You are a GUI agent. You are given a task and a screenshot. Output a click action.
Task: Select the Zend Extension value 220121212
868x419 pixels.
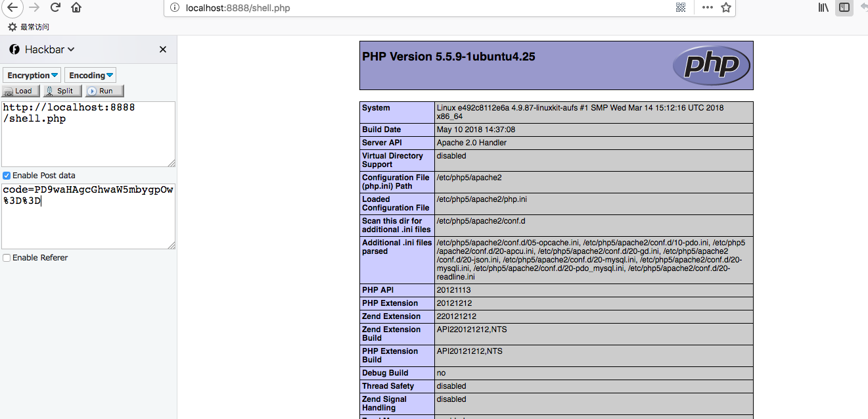[456, 316]
